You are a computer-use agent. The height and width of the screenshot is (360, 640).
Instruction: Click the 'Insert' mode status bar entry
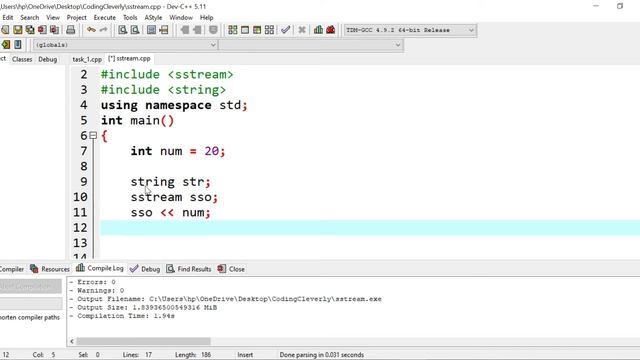pyautogui.click(x=245, y=355)
